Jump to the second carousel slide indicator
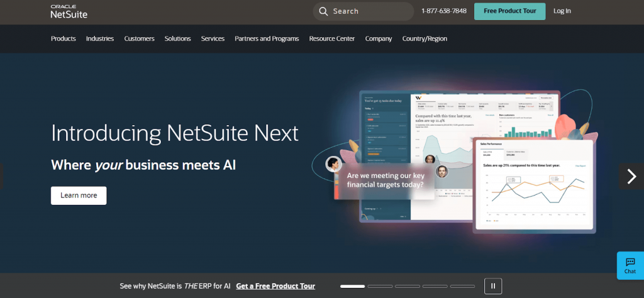Viewport: 644px width, 298px height. (x=380, y=286)
